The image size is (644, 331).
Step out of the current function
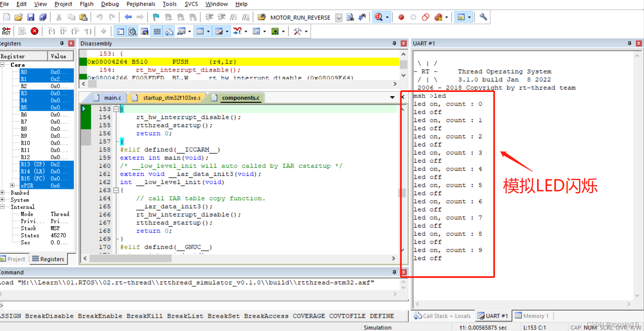coord(75,31)
